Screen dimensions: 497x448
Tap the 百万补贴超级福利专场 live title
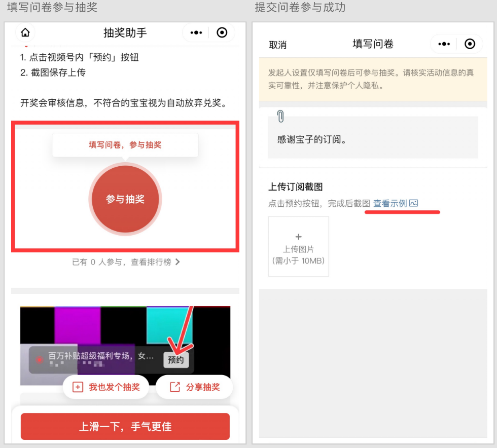click(100, 356)
